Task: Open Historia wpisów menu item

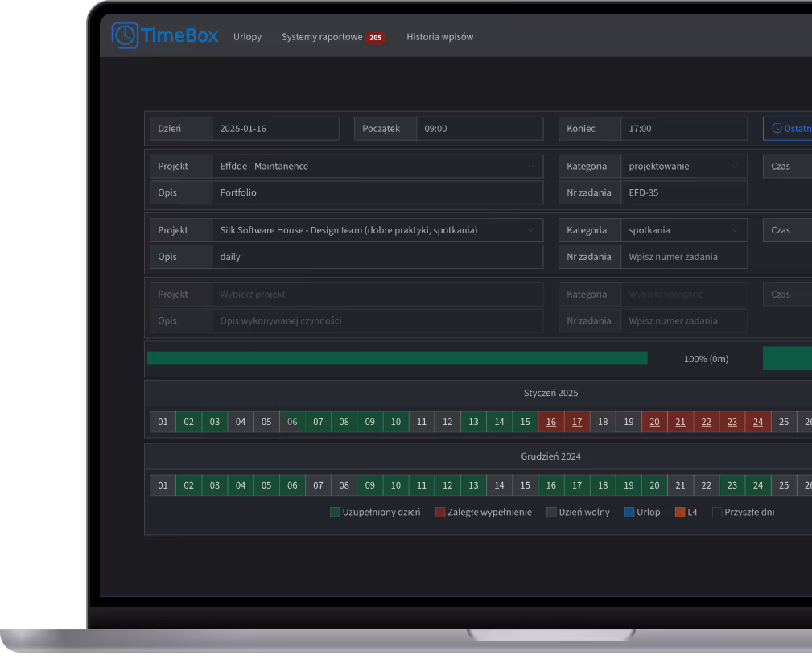Action: pyautogui.click(x=439, y=37)
